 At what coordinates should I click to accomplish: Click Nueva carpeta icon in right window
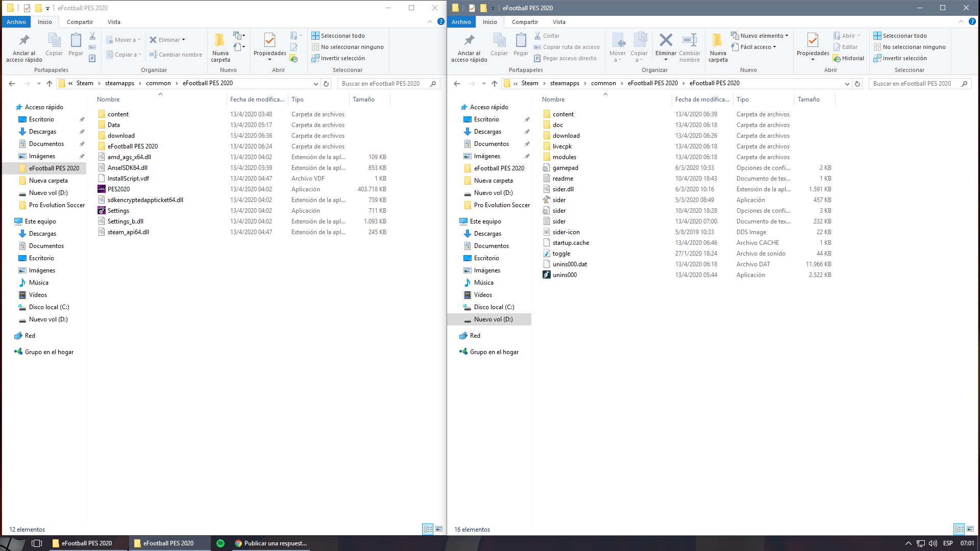(x=718, y=40)
